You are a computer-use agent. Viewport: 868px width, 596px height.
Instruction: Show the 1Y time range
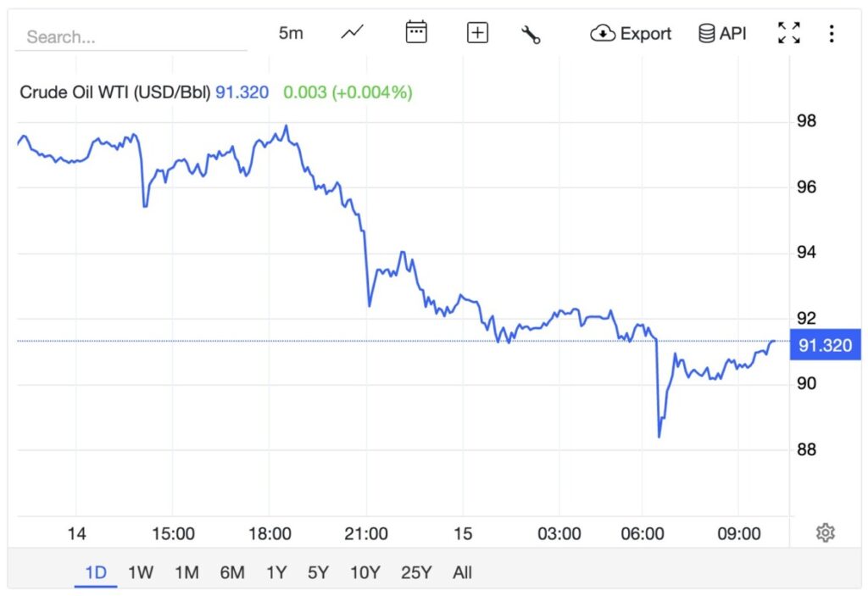(276, 572)
